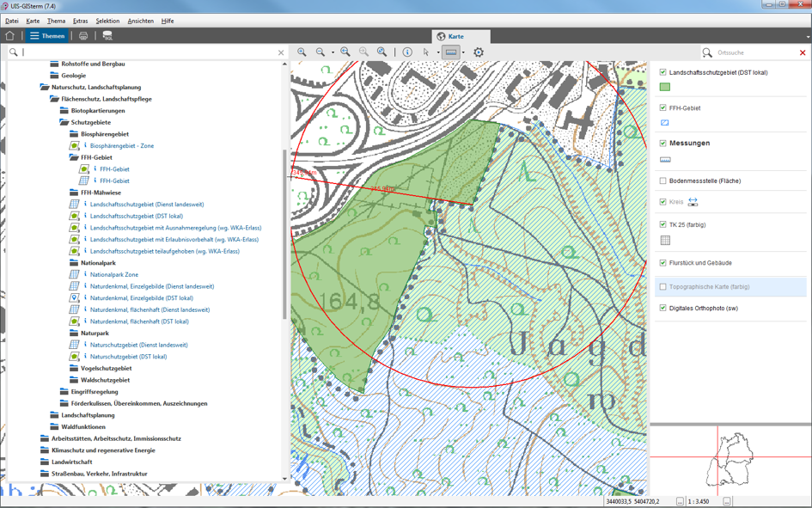Open the Selektion menu
812x508 pixels.
[107, 21]
